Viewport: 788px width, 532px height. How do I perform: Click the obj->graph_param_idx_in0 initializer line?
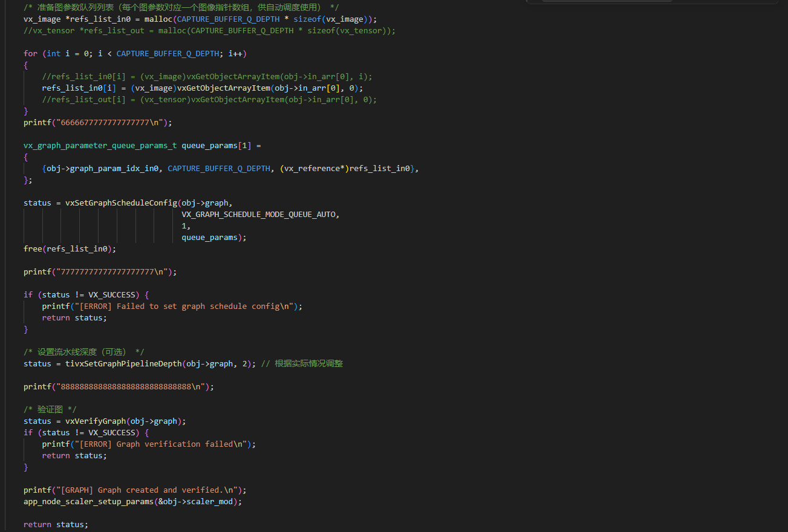230,168
